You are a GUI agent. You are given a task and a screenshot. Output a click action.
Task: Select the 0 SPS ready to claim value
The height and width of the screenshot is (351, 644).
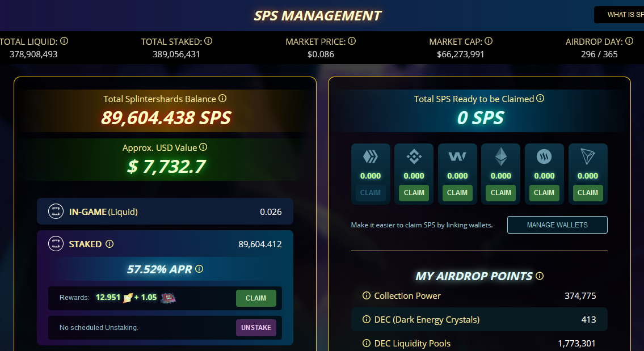pos(480,118)
